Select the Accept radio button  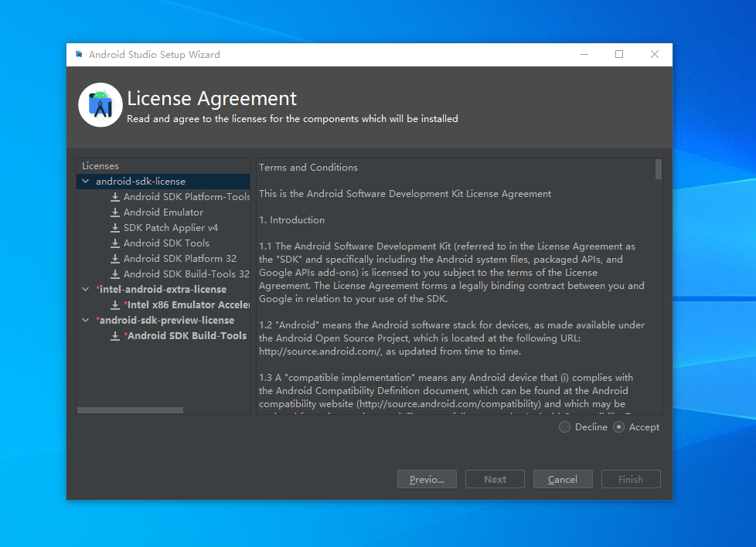point(618,427)
